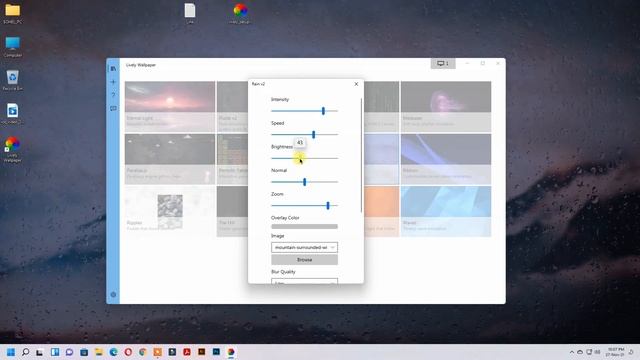Click on the Speed slider handle
Image resolution: width=640 pixels, height=360 pixels.
[x=313, y=134]
